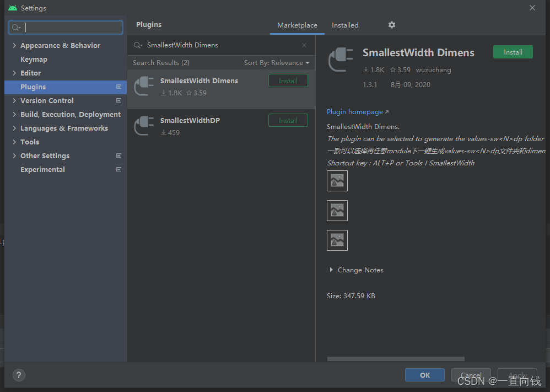550x392 pixels.
Task: Open the plugins gear options menu
Action: coord(391,25)
